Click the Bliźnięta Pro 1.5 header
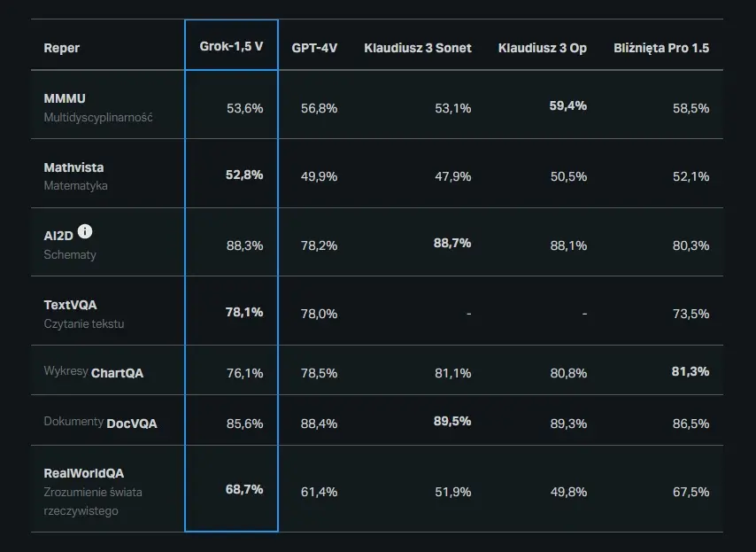Image resolution: width=756 pixels, height=552 pixels. pyautogui.click(x=661, y=48)
